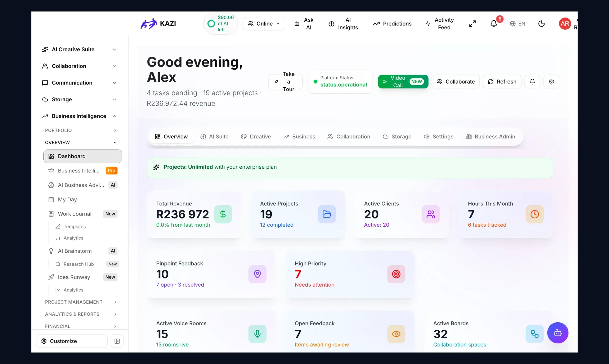Collapse the Business Intelligence section
The width and height of the screenshot is (609, 364).
pyautogui.click(x=79, y=116)
